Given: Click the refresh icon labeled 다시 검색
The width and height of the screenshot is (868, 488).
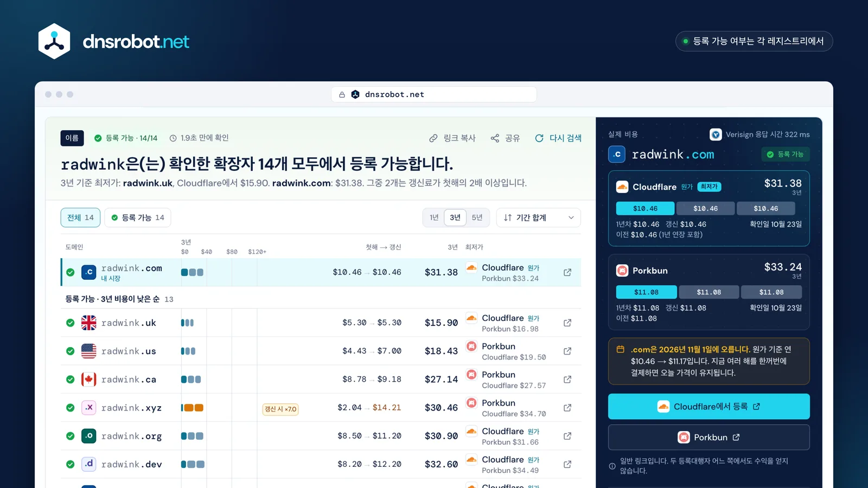Looking at the screenshot, I should click(x=539, y=138).
